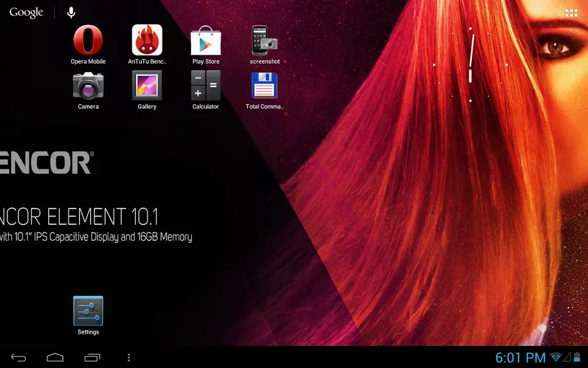This screenshot has width=588, height=368.
Task: Tap the Google search logo
Action: tap(26, 13)
